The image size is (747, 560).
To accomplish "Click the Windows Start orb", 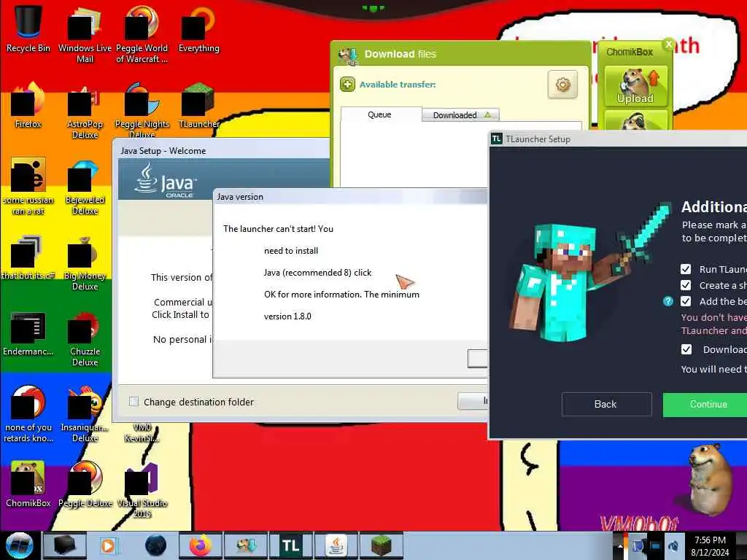I will point(19,545).
